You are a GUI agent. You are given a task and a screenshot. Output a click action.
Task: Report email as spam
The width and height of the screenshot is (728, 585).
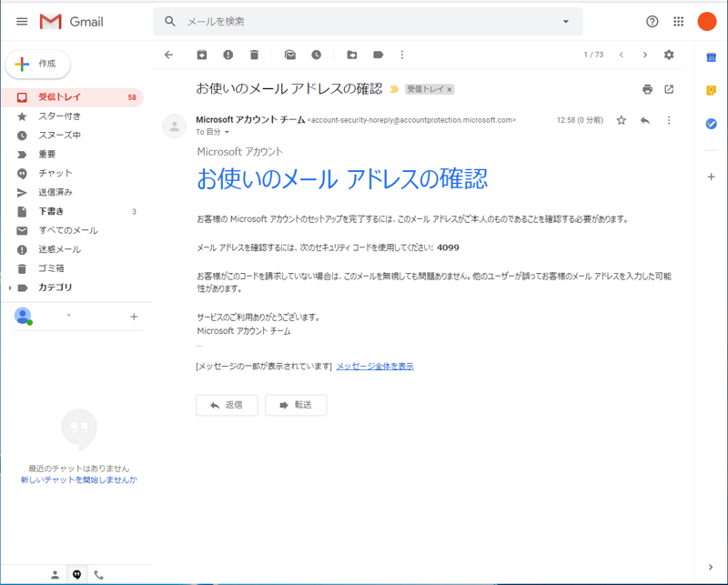click(x=228, y=55)
